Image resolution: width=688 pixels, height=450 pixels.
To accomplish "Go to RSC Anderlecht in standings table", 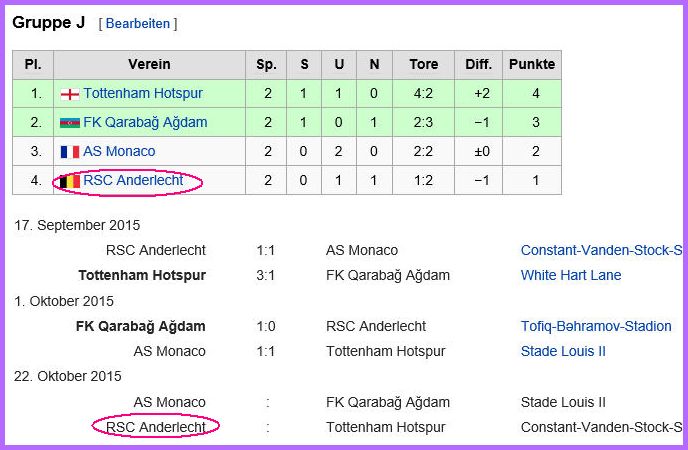I will [133, 180].
